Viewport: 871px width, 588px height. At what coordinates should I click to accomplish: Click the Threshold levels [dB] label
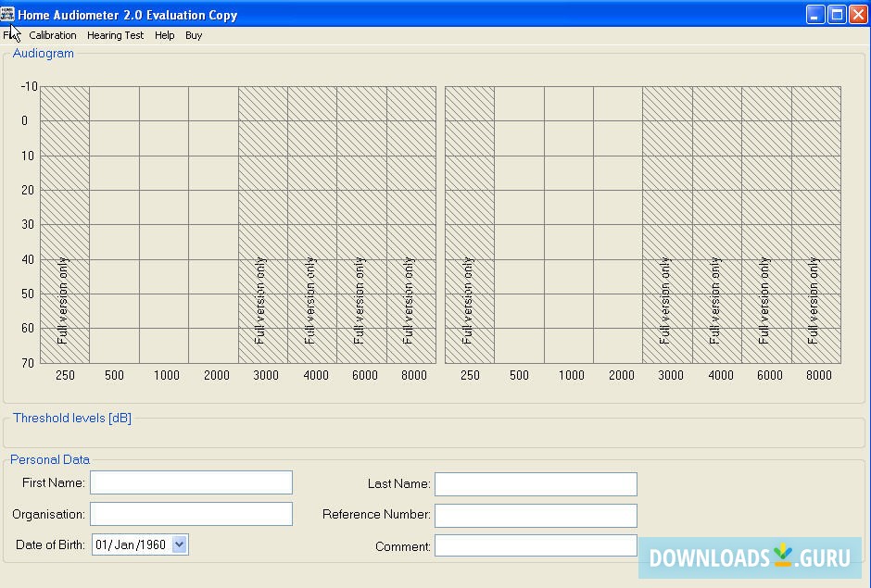point(71,418)
